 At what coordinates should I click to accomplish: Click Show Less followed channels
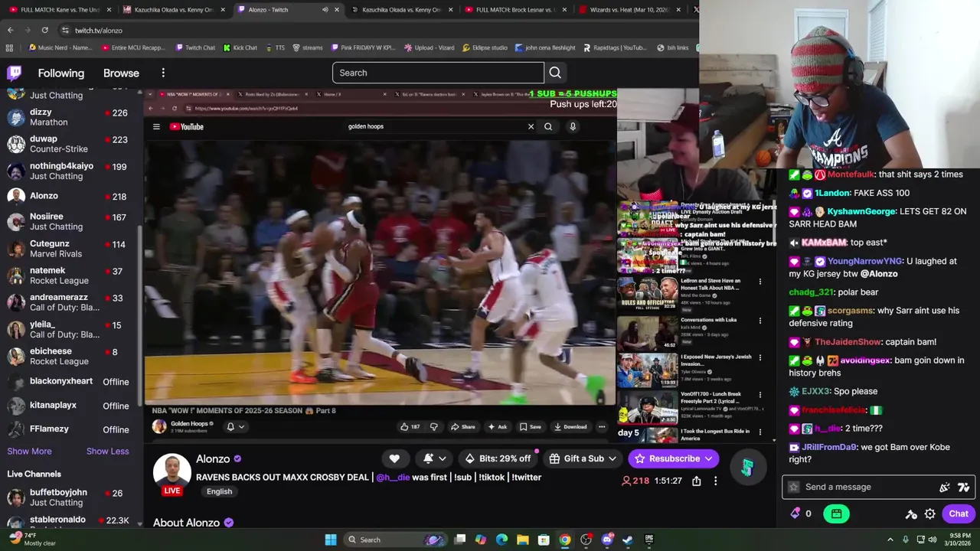point(108,452)
